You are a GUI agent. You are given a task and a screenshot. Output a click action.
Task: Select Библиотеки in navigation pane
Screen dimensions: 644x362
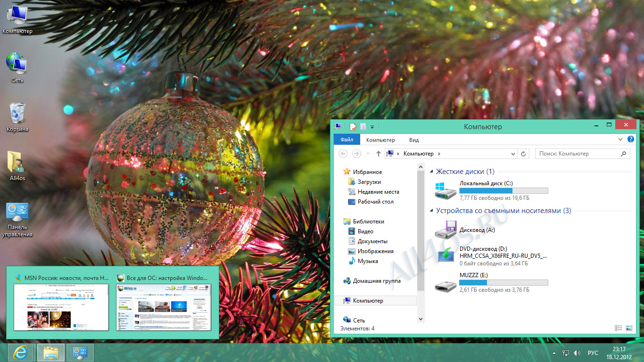(x=363, y=222)
